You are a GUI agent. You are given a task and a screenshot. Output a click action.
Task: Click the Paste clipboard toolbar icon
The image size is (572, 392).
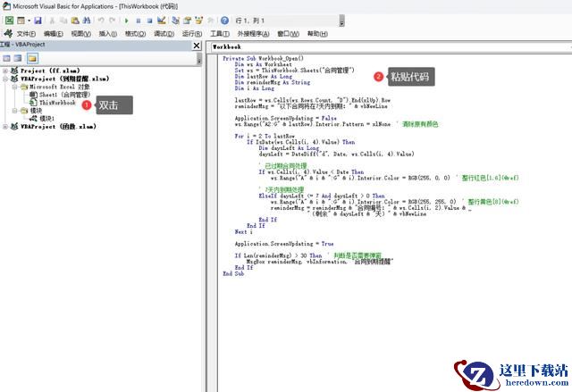75,21
